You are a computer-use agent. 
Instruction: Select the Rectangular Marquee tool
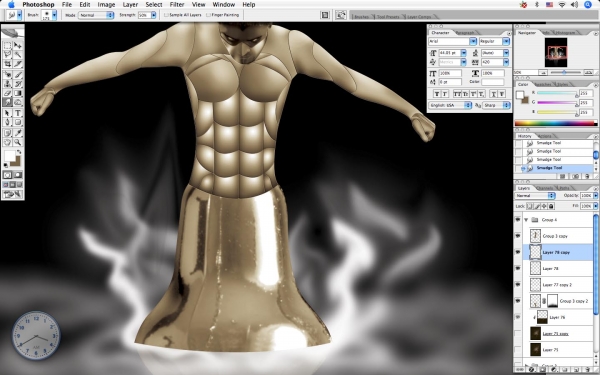point(7,46)
